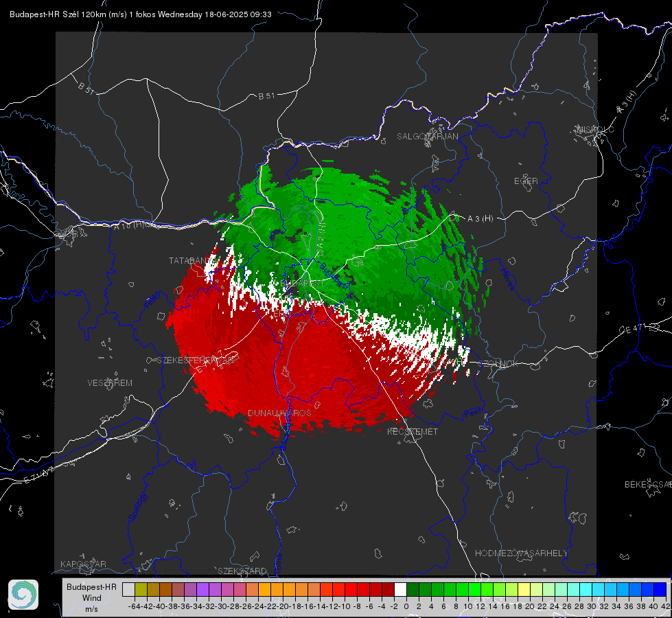Screen dimensions: 672x618
Task: Click the SZÉKESFEHÉRVÁR city label
Action: pyautogui.click(x=196, y=360)
